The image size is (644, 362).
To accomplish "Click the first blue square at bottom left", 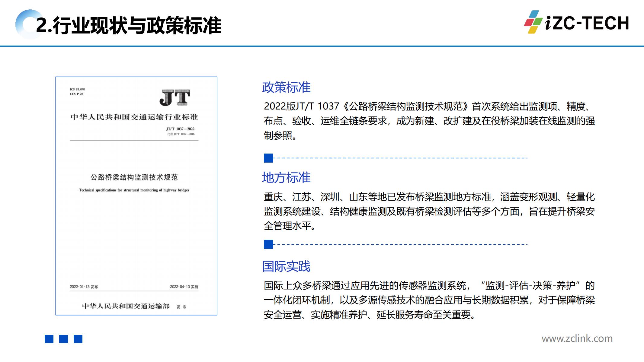I will tap(49, 339).
